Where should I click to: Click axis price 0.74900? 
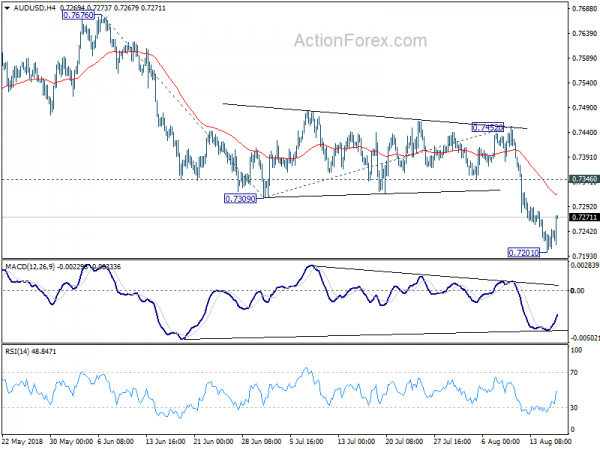tap(584, 108)
